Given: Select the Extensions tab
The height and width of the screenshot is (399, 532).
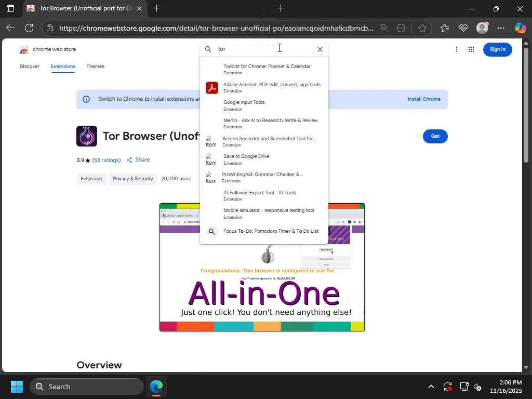Looking at the screenshot, I should tap(63, 66).
